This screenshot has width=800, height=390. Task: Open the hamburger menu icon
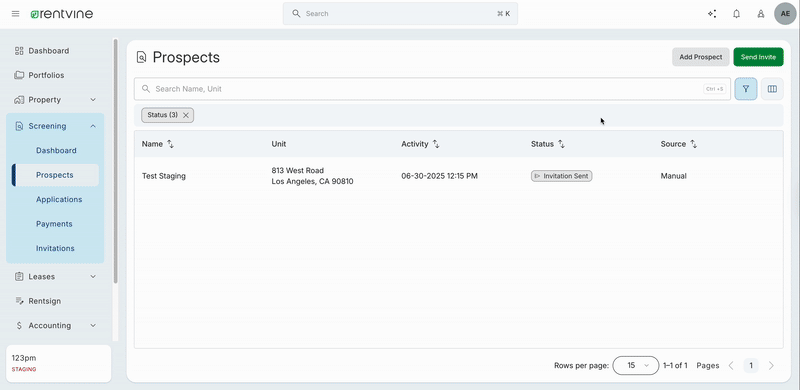15,14
